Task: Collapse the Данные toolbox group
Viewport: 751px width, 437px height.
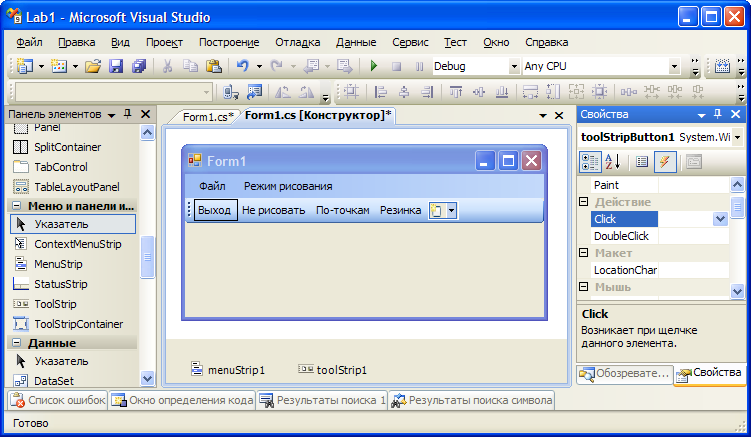Action: click(x=16, y=343)
